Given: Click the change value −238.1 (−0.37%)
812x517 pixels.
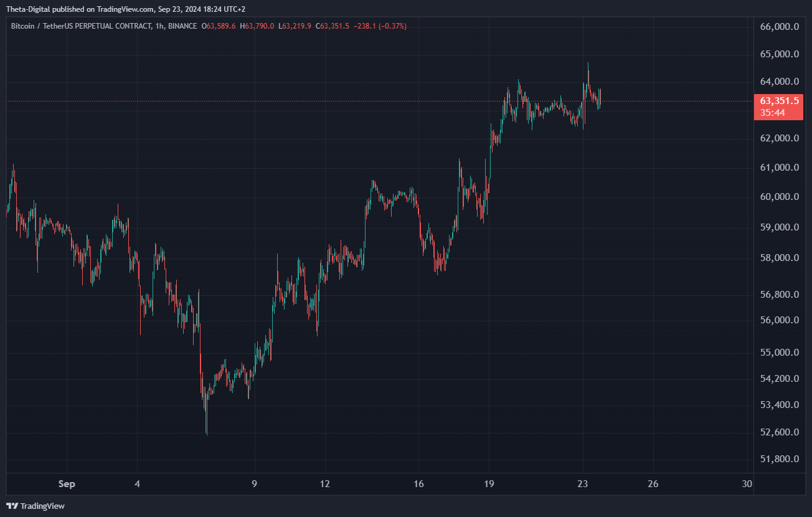Looking at the screenshot, I should (x=379, y=26).
